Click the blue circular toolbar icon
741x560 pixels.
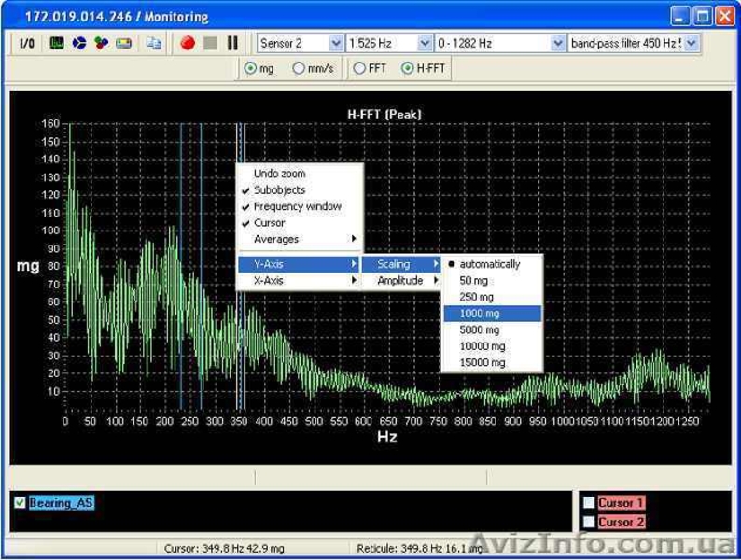[79, 44]
